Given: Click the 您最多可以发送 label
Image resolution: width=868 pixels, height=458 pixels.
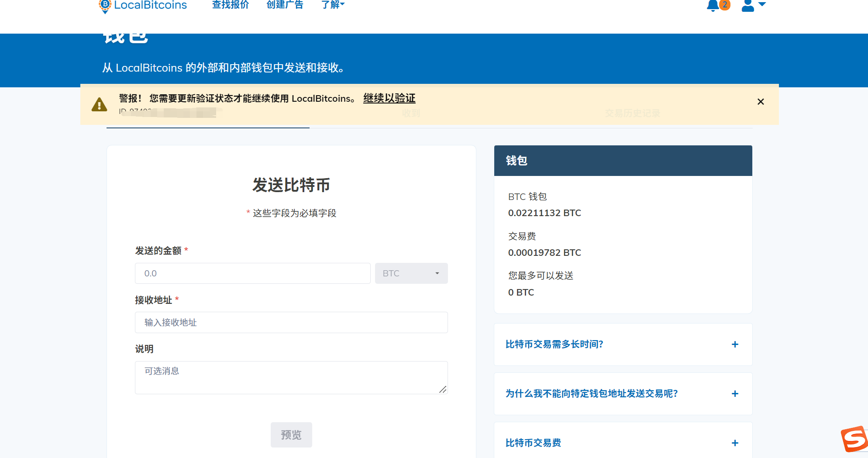Looking at the screenshot, I should [541, 275].
